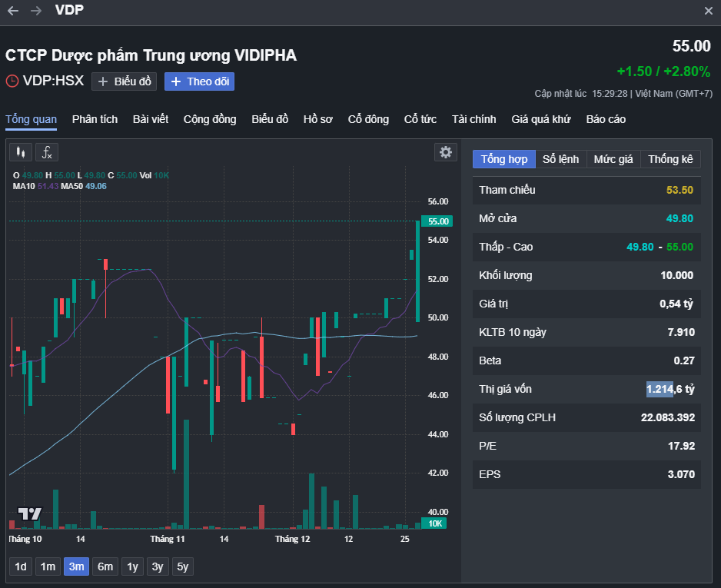Open the Cổ đông tab
The height and width of the screenshot is (588, 721).
[368, 120]
